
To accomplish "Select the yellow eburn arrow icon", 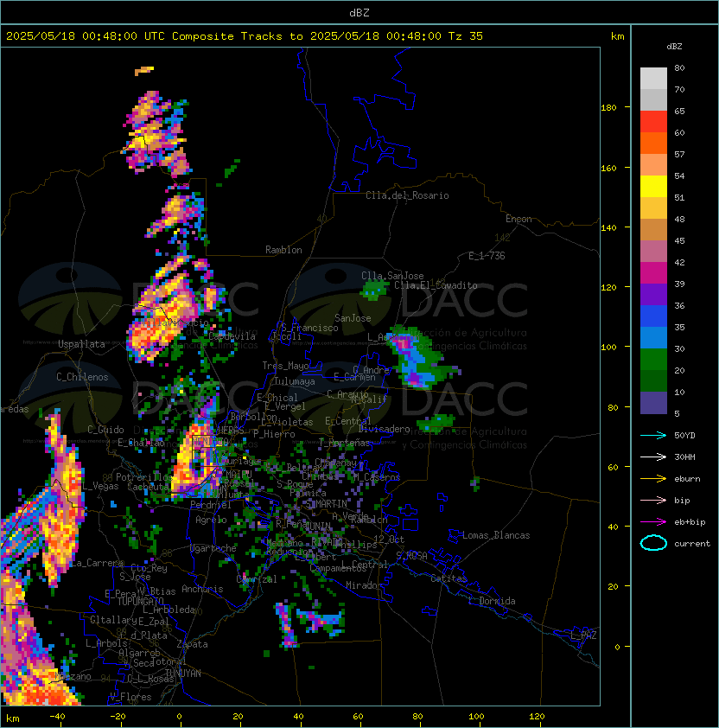I will pos(653,479).
